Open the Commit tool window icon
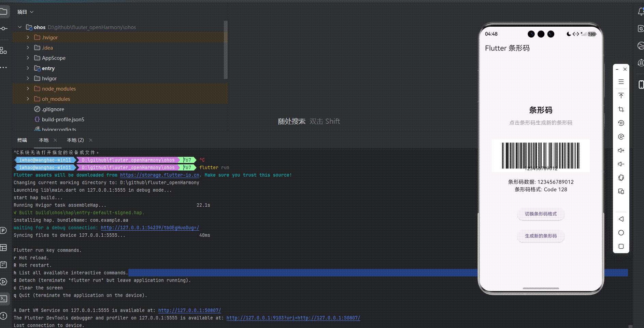 click(3, 28)
